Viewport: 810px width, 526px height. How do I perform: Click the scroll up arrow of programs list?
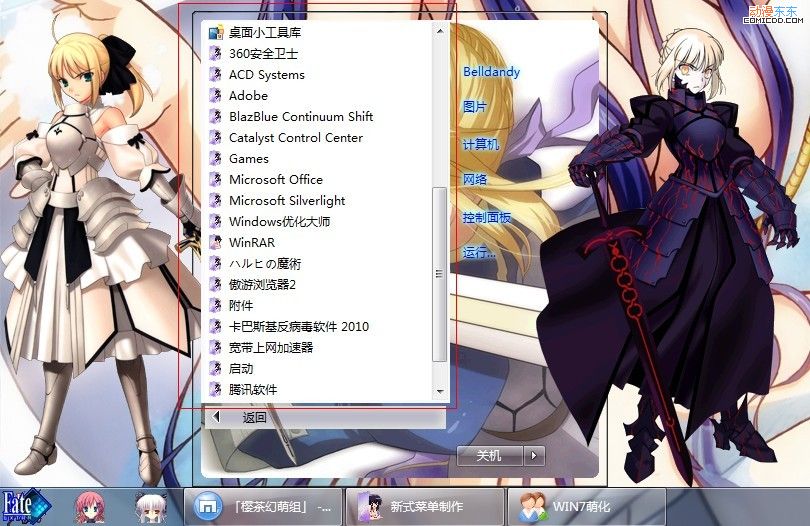[x=440, y=32]
